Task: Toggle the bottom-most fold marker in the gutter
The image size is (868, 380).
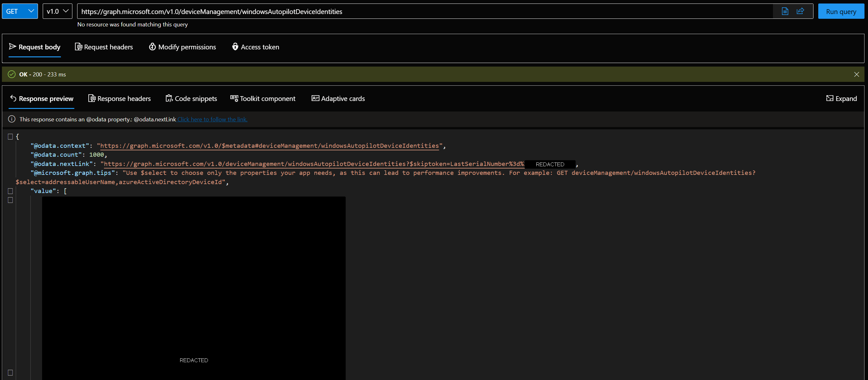Action: (11, 373)
